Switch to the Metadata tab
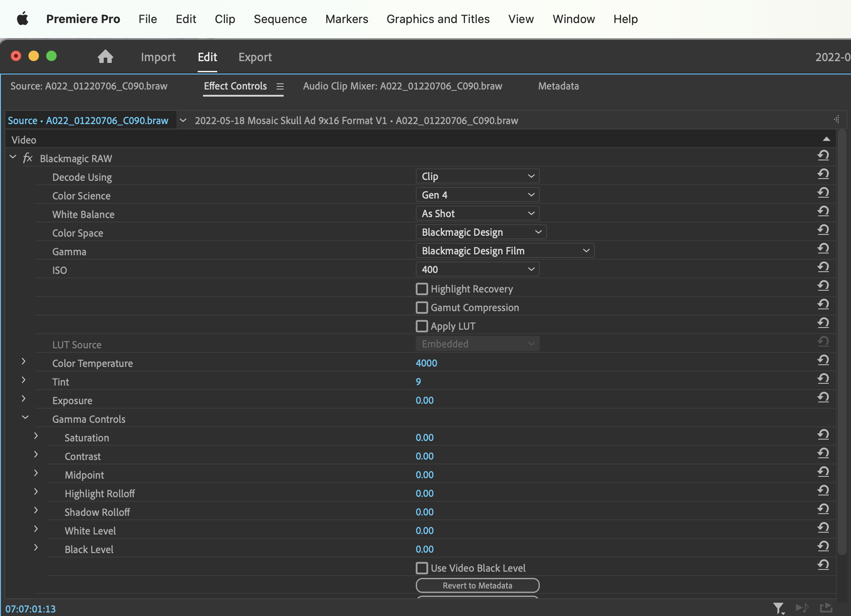Viewport: 851px width, 616px height. click(558, 86)
